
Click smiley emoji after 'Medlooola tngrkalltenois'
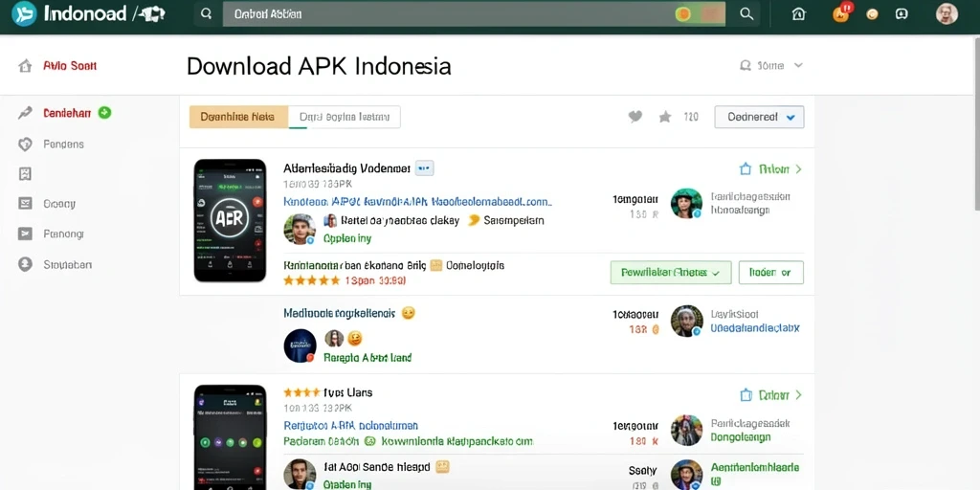click(408, 313)
